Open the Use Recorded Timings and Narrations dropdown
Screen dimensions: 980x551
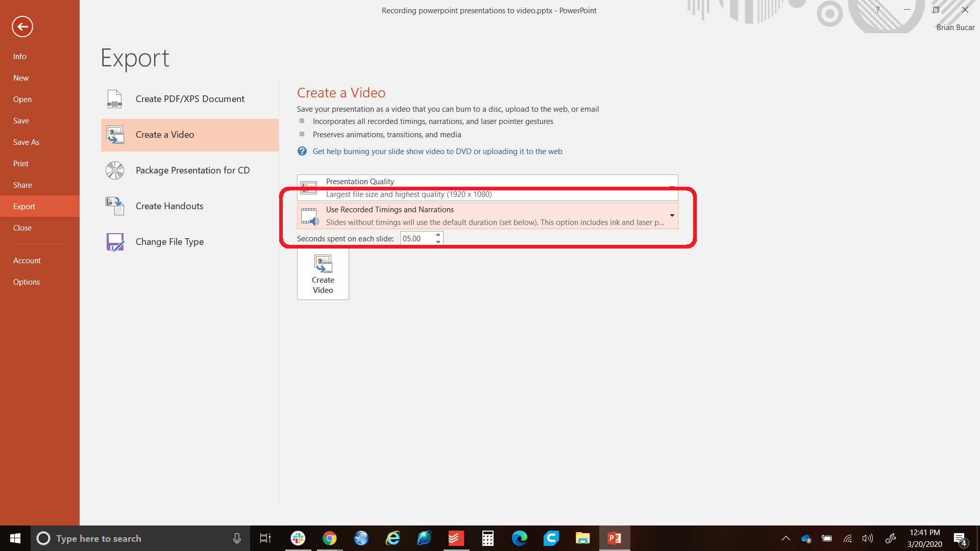(672, 215)
